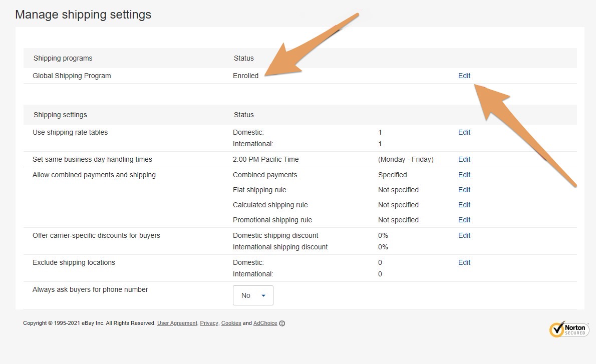Edit carrier-specific shipping discounts
The width and height of the screenshot is (596, 364).
(464, 236)
